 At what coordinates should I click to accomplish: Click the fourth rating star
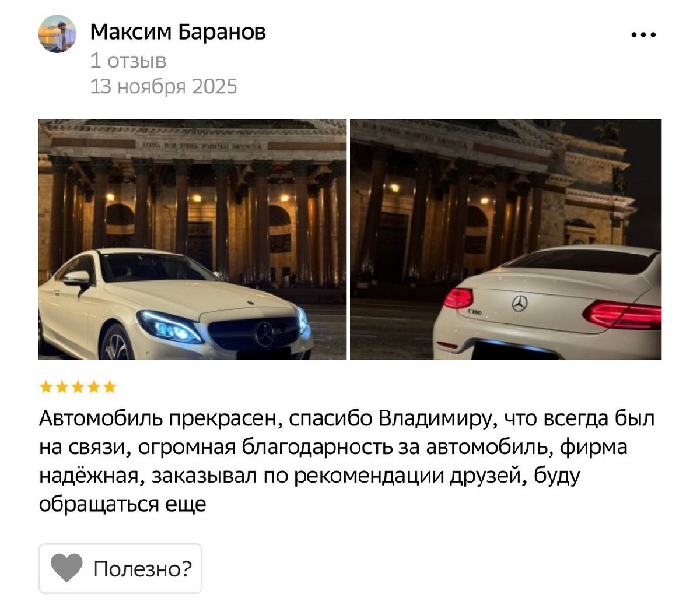coord(93,387)
